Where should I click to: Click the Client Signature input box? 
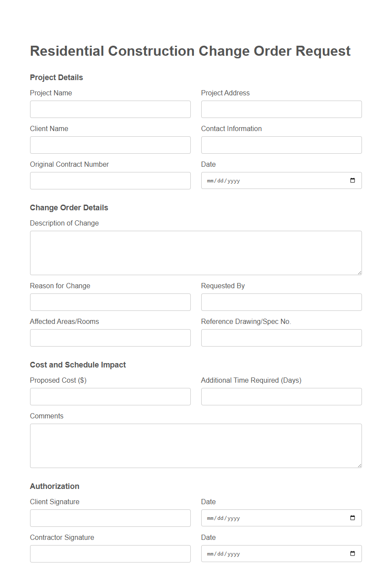pos(110,518)
